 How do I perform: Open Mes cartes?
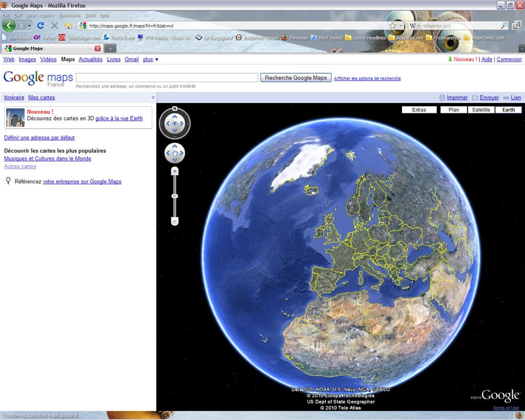coord(42,97)
